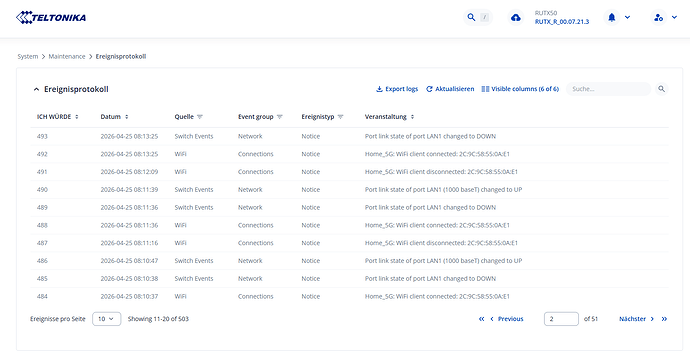This screenshot has height=361, width=690.
Task: Click Export logs button
Action: 397,89
